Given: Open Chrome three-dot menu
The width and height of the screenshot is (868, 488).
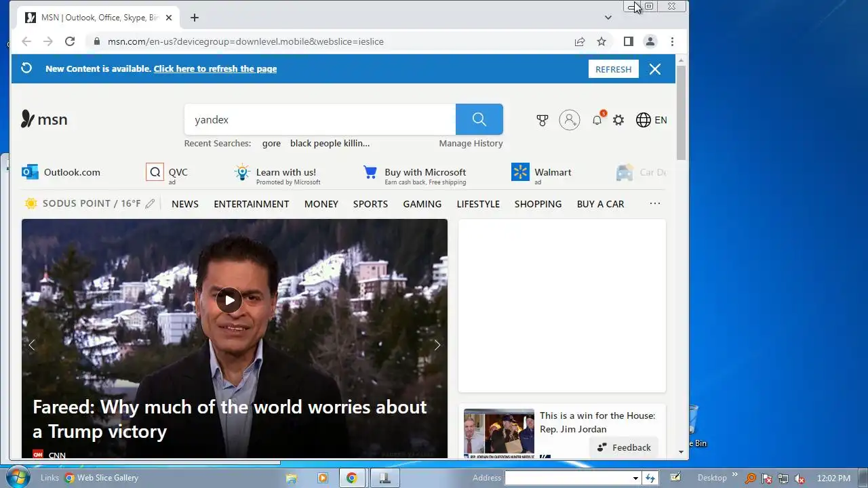Looking at the screenshot, I should click(x=672, y=41).
